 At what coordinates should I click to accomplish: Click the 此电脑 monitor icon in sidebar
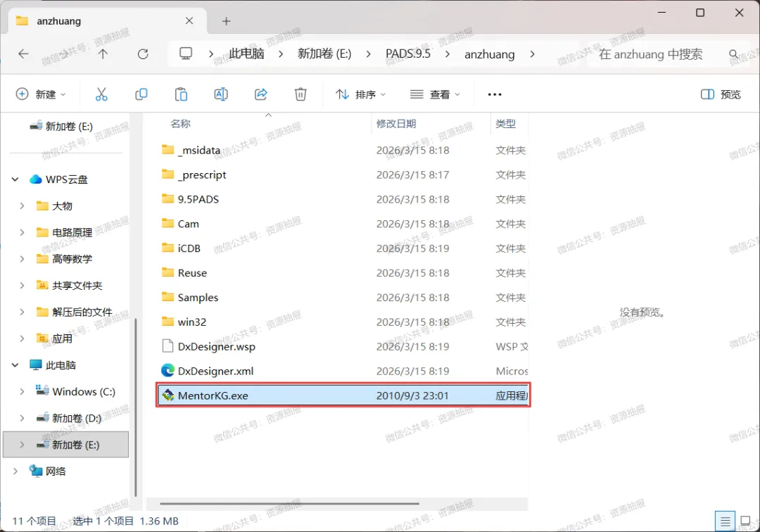(x=35, y=365)
